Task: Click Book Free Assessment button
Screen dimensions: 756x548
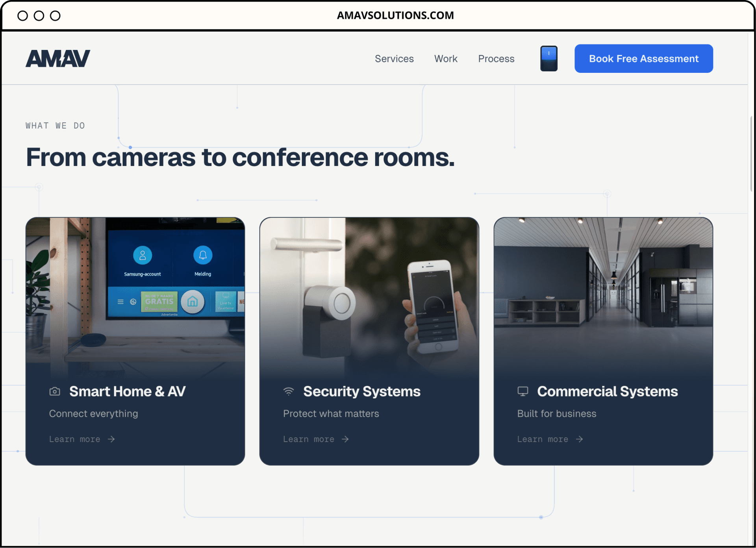Action: 643,59
